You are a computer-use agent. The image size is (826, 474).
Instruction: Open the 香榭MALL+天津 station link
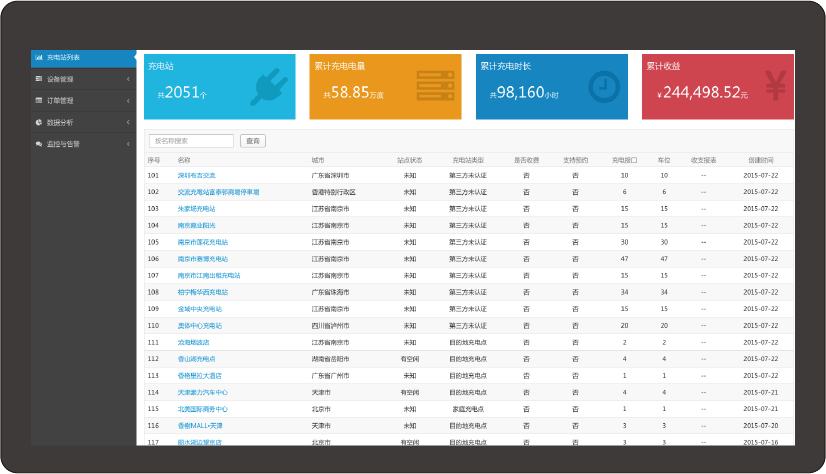coord(200,425)
